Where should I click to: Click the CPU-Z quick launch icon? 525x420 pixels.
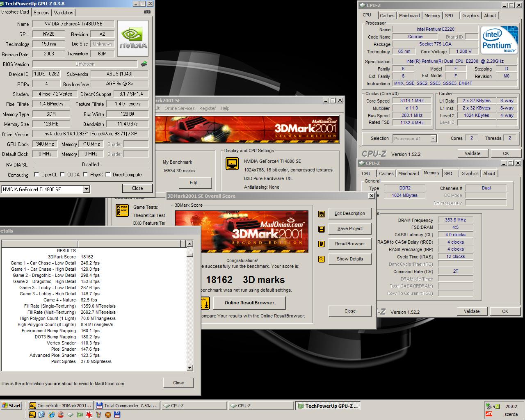pos(70,415)
